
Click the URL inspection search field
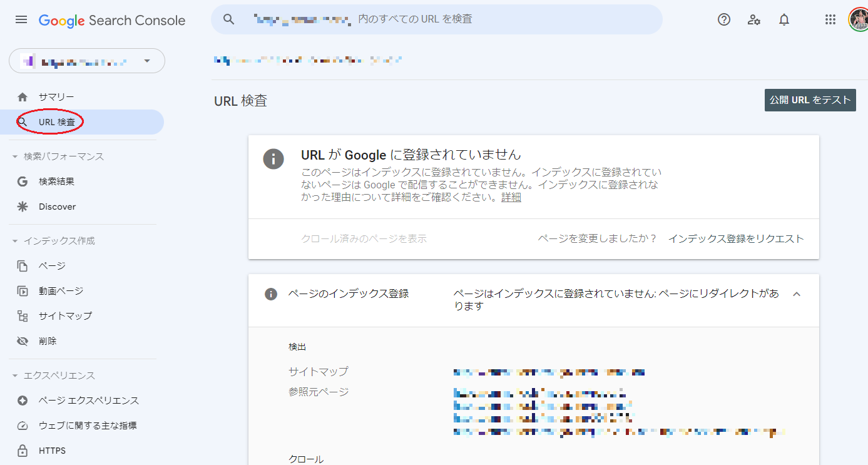[438, 19]
